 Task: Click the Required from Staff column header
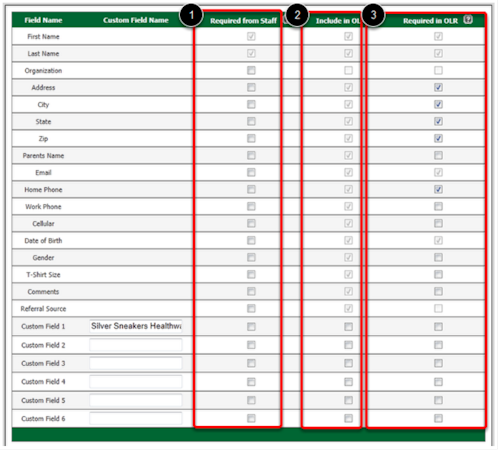243,21
